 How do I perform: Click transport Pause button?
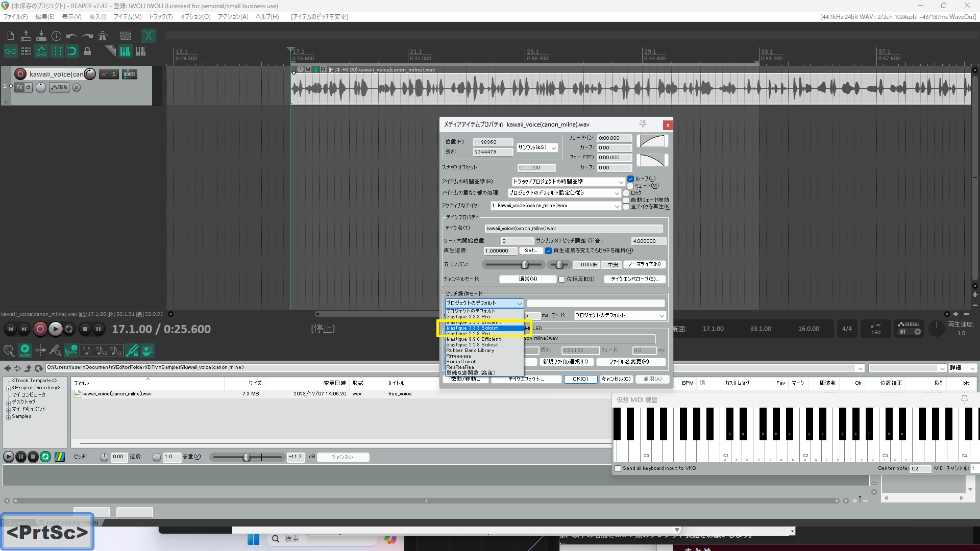tap(99, 329)
